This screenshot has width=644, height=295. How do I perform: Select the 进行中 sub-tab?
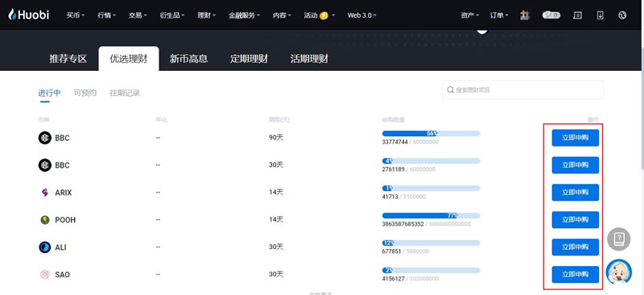[49, 93]
